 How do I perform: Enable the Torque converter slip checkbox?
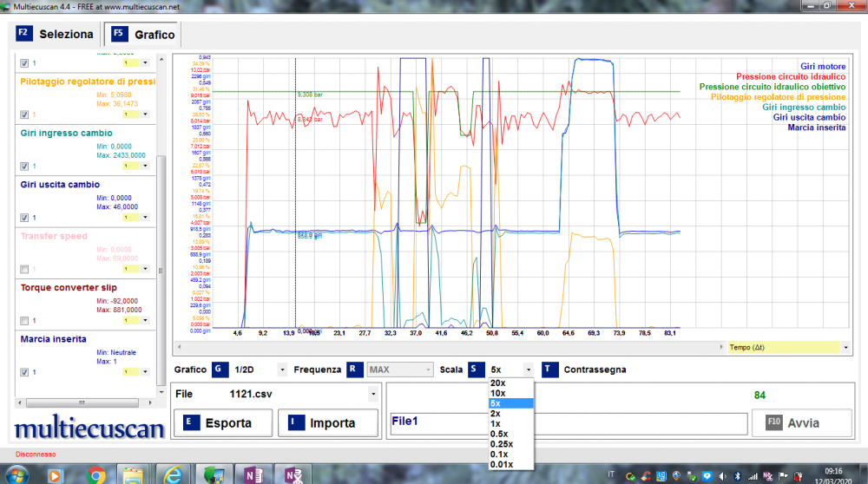coord(23,321)
